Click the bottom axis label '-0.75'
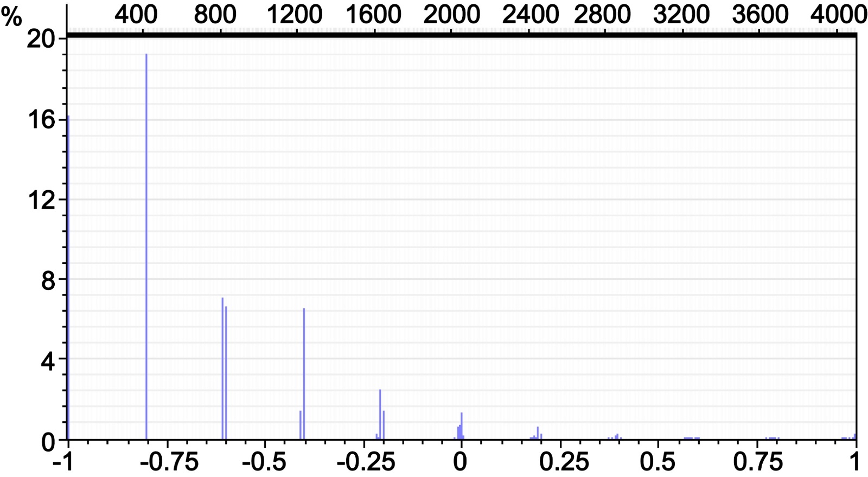This screenshot has width=868, height=477. [x=169, y=462]
